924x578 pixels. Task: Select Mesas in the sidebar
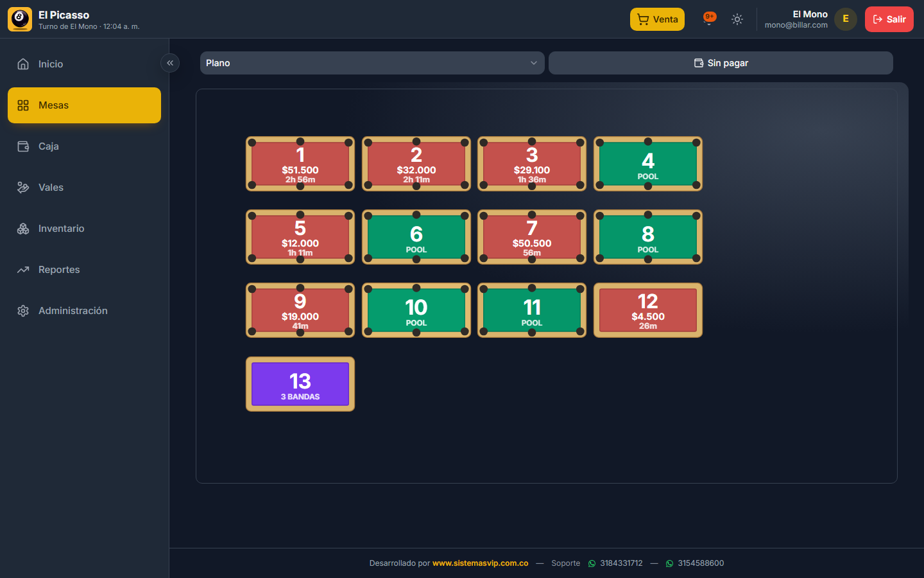point(84,105)
